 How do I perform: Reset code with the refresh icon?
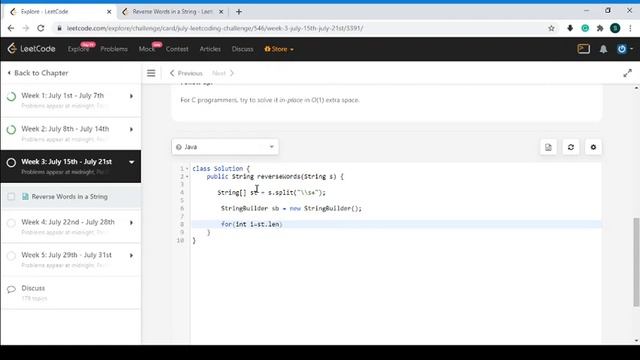(571, 147)
